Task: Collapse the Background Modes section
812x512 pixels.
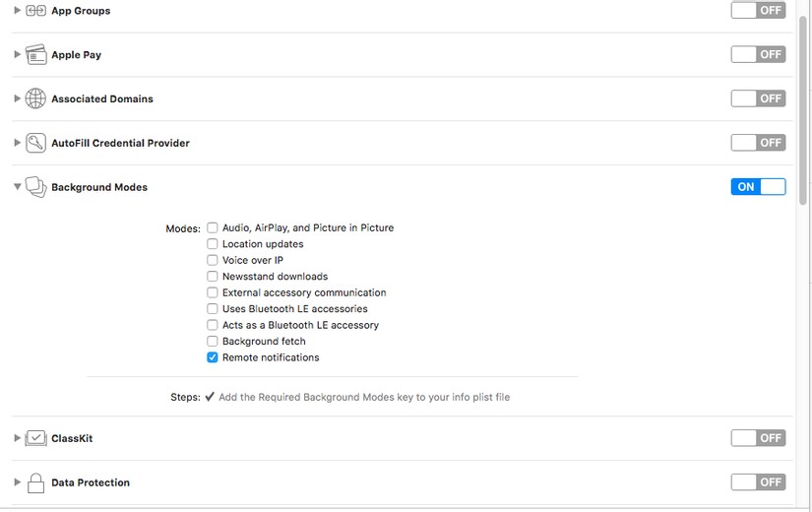Action: click(17, 187)
